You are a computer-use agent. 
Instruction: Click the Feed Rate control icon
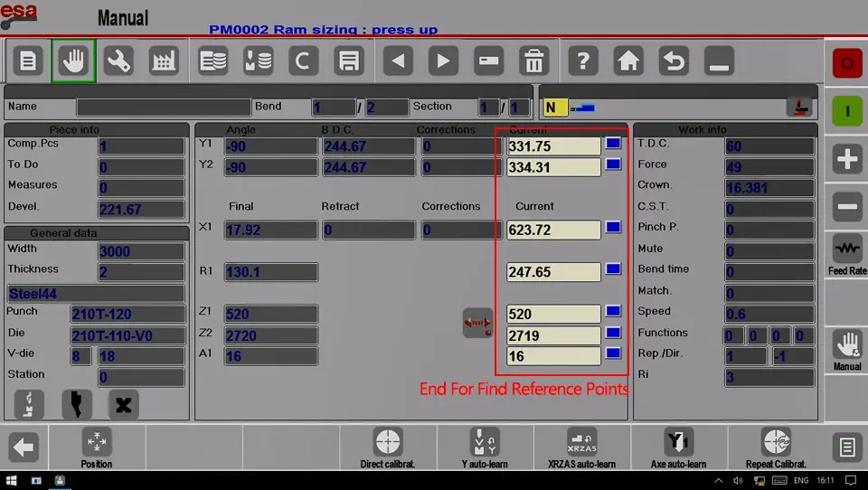tap(847, 255)
